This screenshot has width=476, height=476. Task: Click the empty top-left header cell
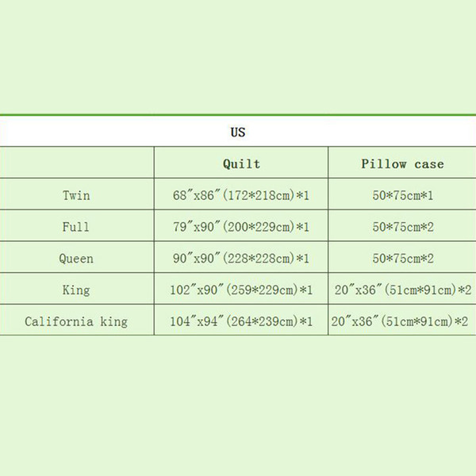point(76,164)
